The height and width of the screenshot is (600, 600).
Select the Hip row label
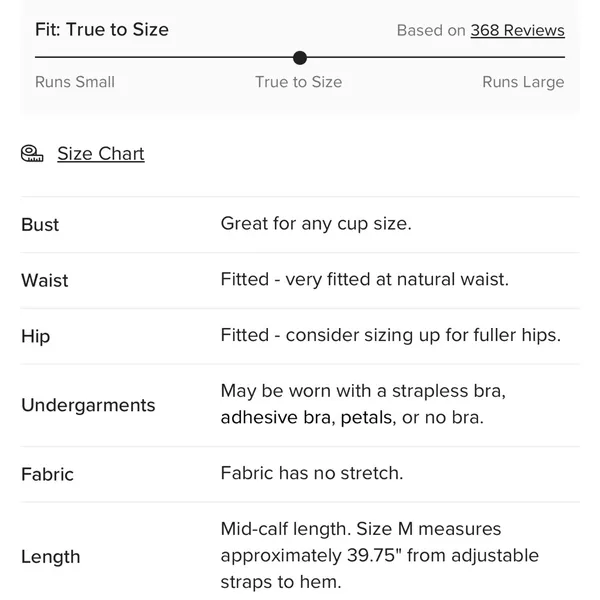coord(36,336)
